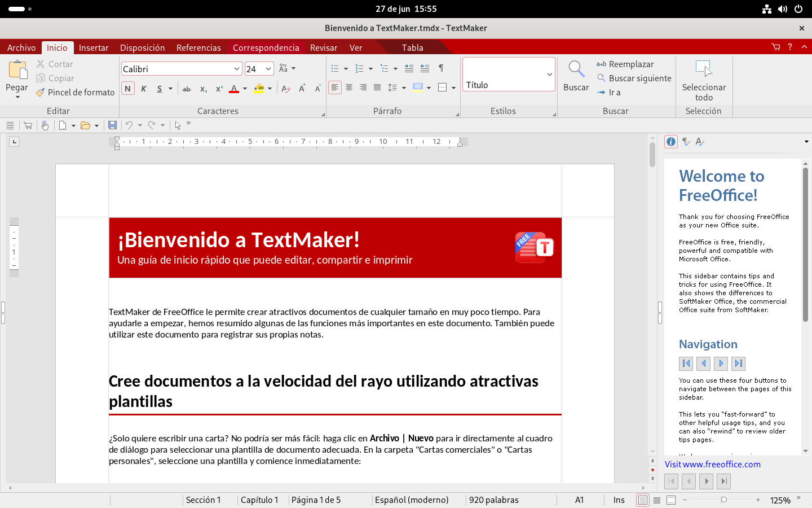Show formatting marks with the pilcrow icon

pos(441,68)
